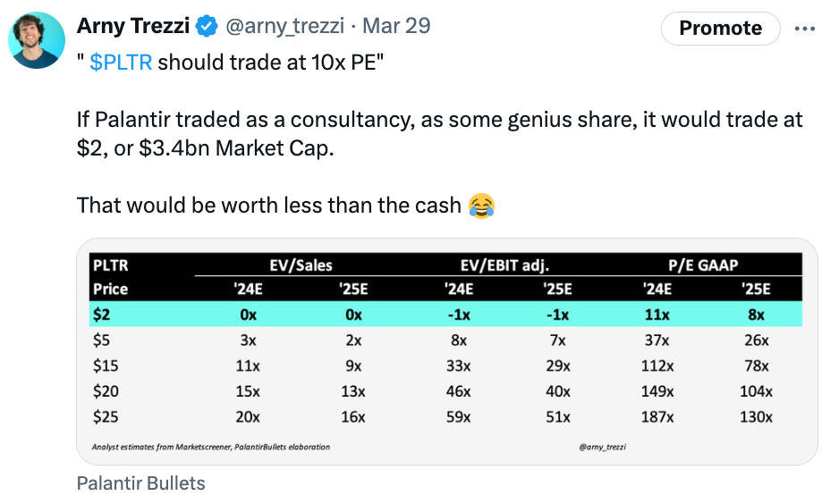830x504 pixels.
Task: Click the blue verified badge icon
Action: [x=207, y=26]
